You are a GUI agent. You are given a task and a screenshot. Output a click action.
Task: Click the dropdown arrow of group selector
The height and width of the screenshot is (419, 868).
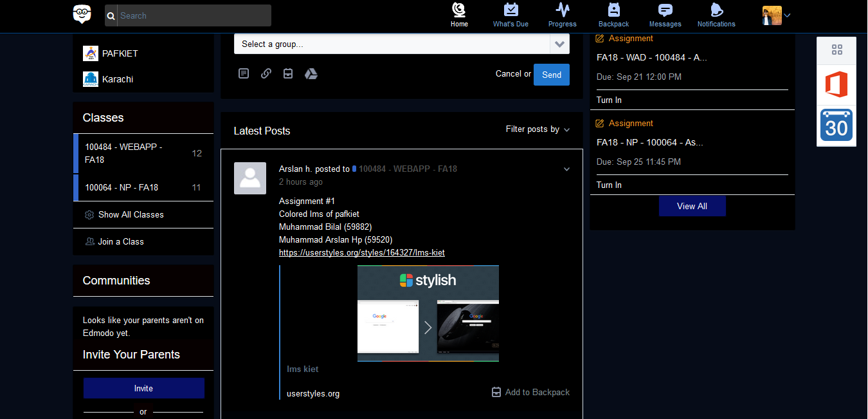point(559,44)
